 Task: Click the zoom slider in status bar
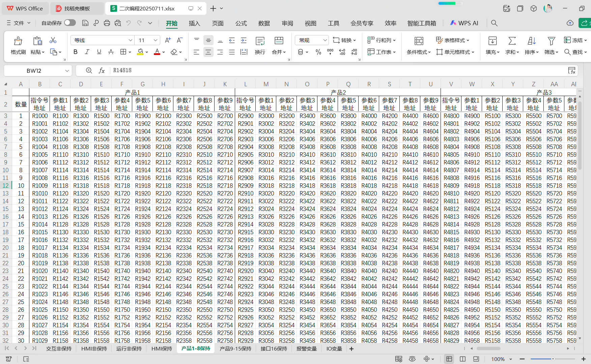pos(553,359)
